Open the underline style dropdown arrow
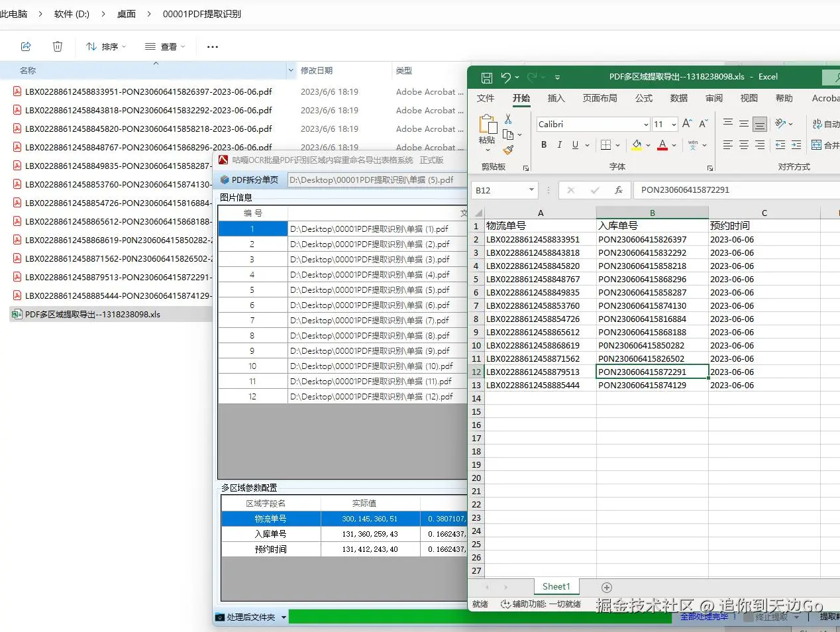This screenshot has height=632, width=840. (x=587, y=145)
